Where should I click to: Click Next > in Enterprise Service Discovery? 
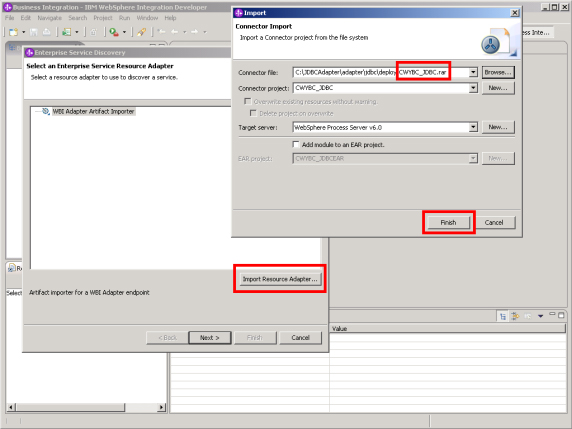(x=210, y=337)
